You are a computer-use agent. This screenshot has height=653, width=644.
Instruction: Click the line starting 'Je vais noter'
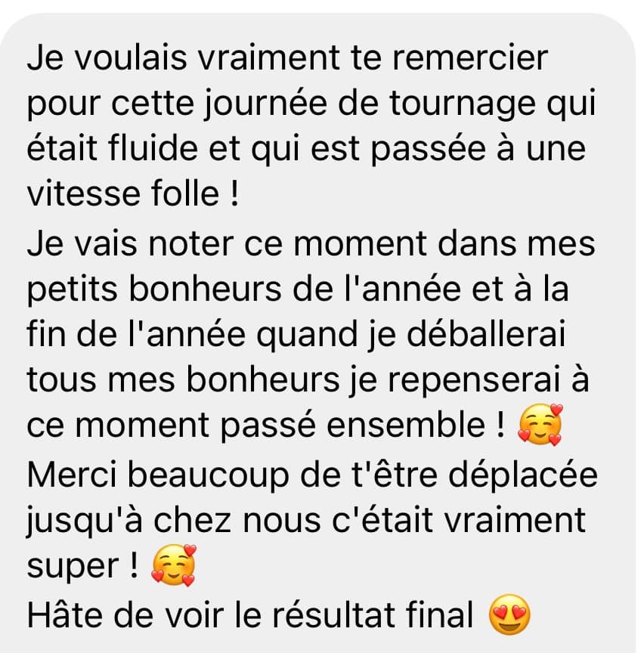pos(311,243)
